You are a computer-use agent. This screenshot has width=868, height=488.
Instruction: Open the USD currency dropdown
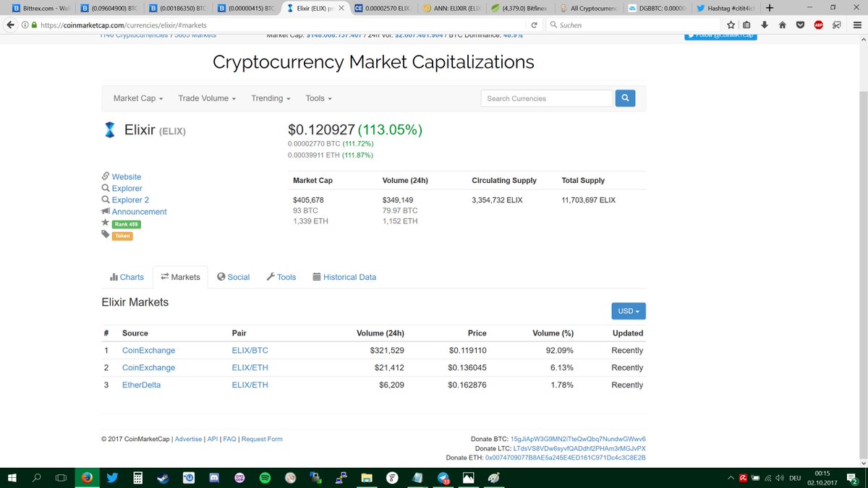629,311
